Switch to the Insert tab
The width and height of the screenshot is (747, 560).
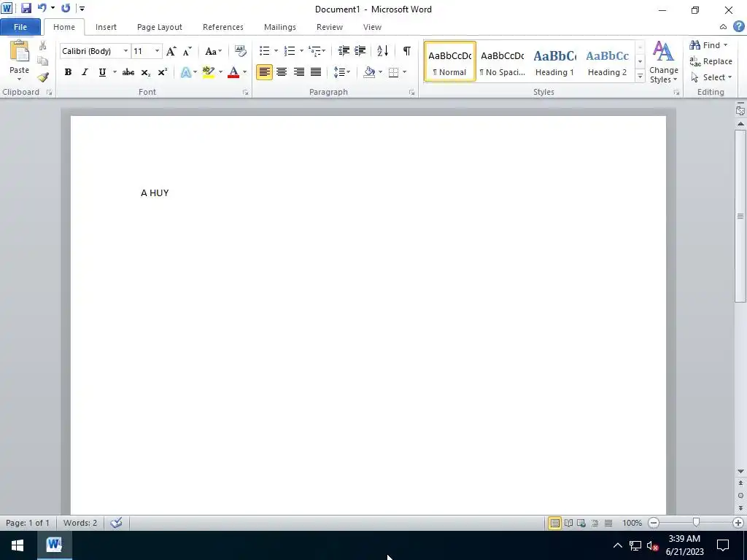[106, 27]
